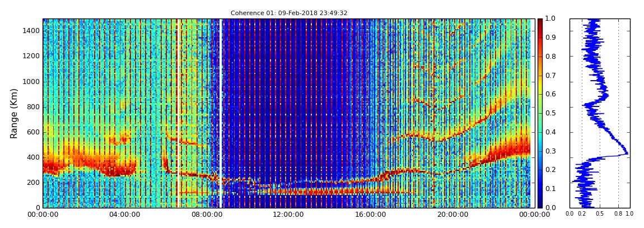This screenshot has height=228, width=644.
Task: Click the 200 tick label on range axis
Action: pyautogui.click(x=34, y=183)
